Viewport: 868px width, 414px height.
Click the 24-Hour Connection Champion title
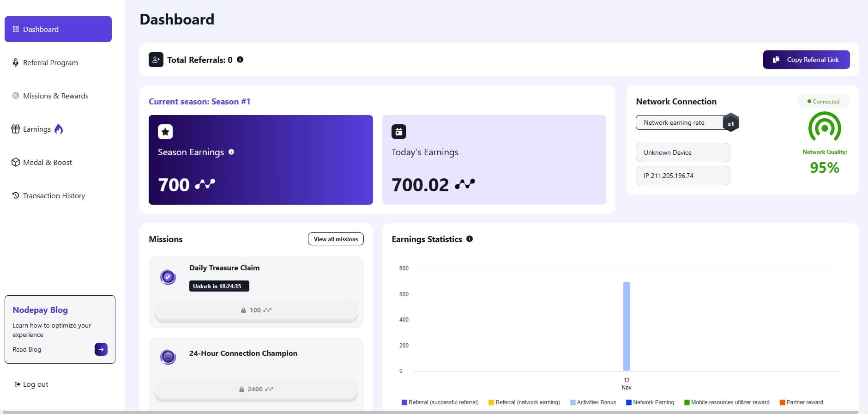243,353
